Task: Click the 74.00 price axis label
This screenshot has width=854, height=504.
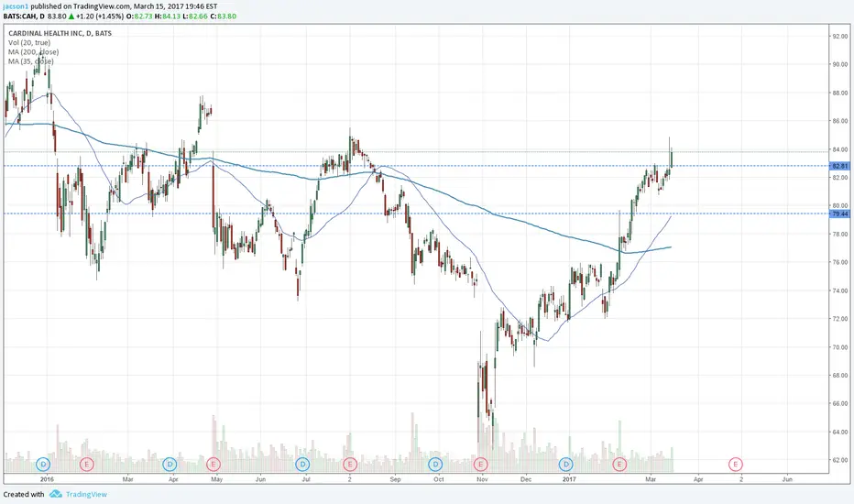Action: pyautogui.click(x=839, y=291)
